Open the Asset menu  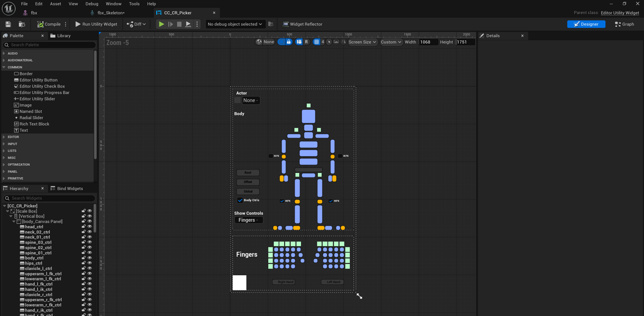(x=55, y=4)
